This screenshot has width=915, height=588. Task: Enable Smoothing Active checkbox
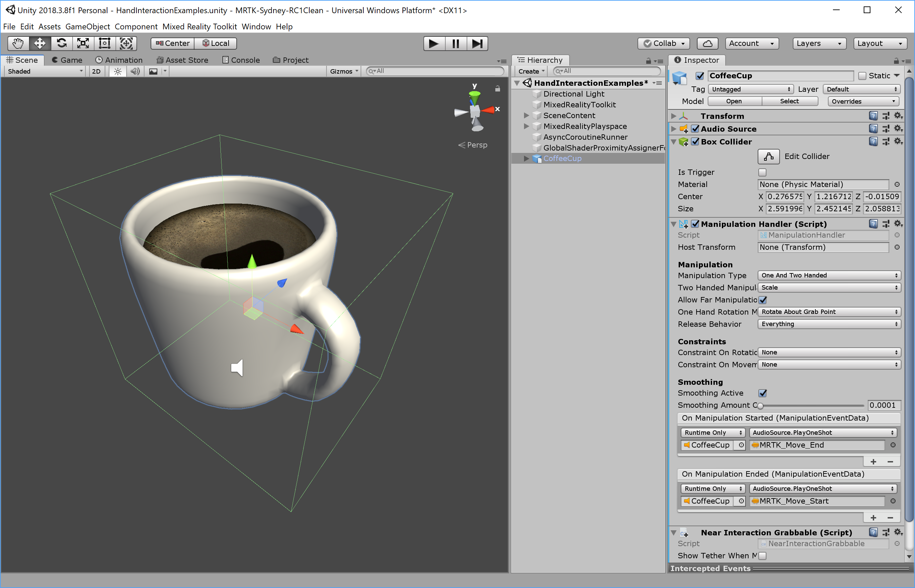pos(762,393)
